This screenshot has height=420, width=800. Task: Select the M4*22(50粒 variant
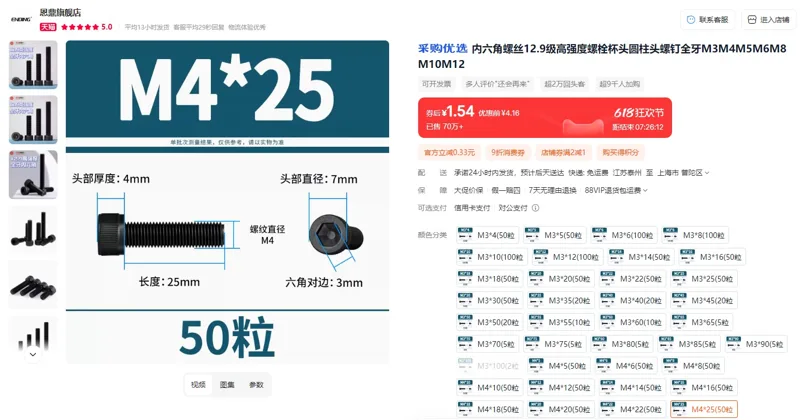click(x=633, y=409)
